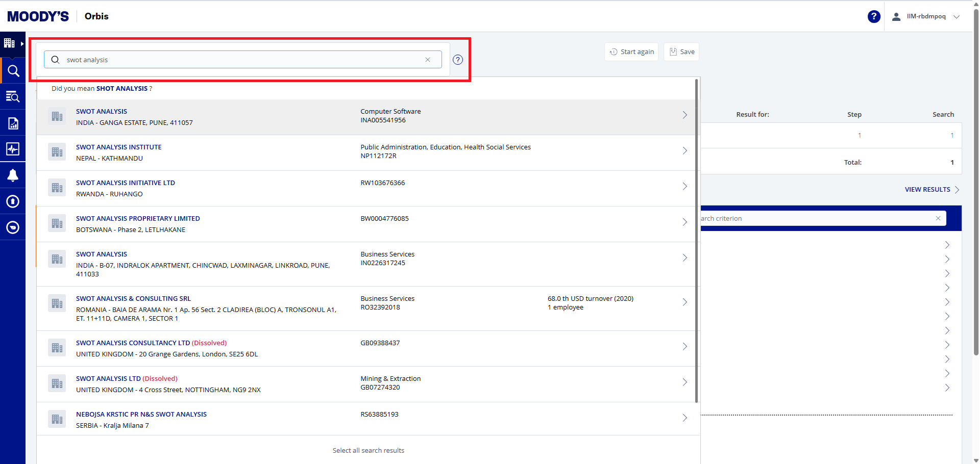Open the alerts bell icon
The image size is (980, 464).
tap(13, 175)
